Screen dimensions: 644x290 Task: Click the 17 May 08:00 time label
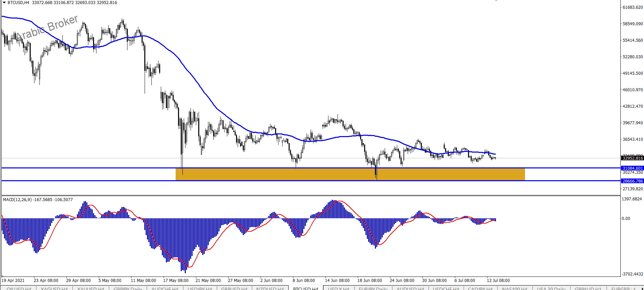(x=176, y=280)
